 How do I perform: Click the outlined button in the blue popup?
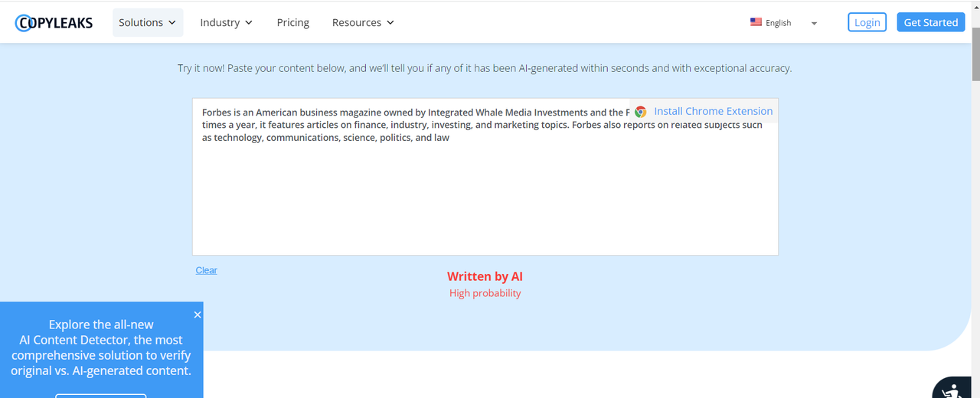[x=101, y=396]
